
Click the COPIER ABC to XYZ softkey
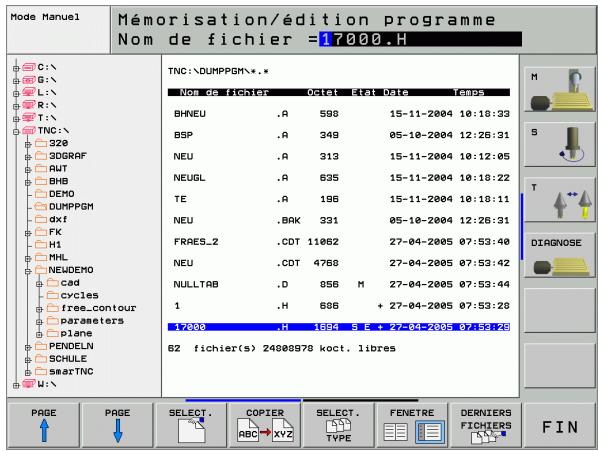coord(265,425)
